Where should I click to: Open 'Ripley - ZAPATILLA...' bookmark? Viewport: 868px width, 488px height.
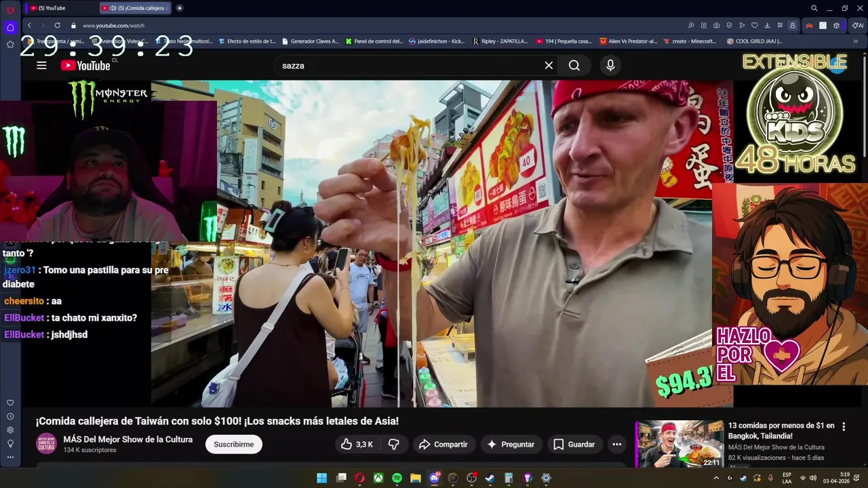point(500,41)
